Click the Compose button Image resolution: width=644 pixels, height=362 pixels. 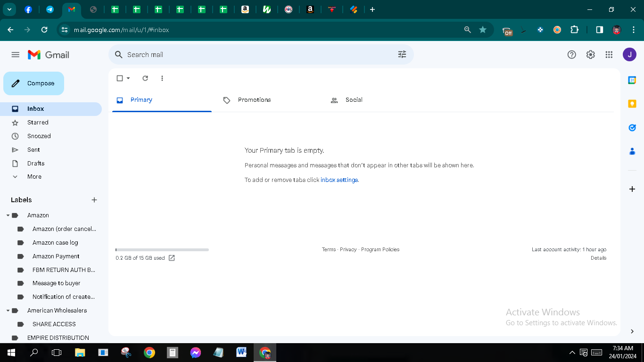(x=33, y=83)
